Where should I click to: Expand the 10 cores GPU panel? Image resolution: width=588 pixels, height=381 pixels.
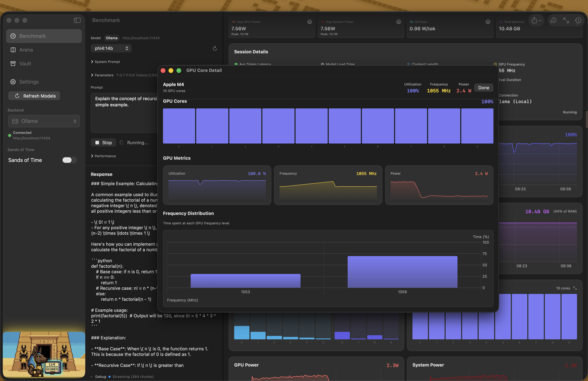coord(575,288)
